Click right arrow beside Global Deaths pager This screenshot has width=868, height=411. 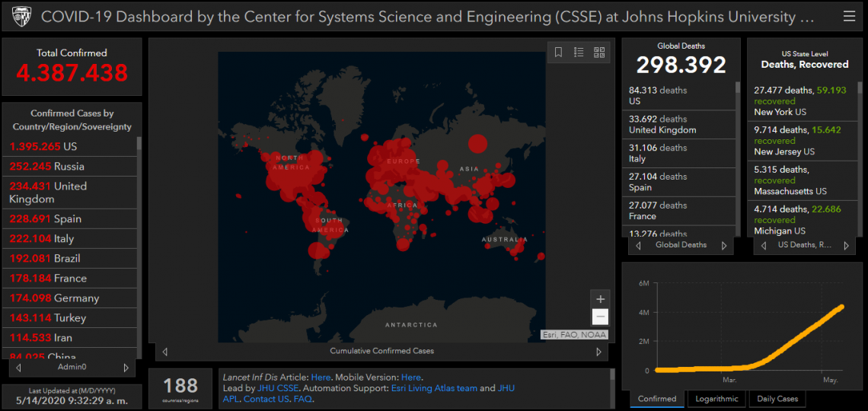tap(723, 245)
